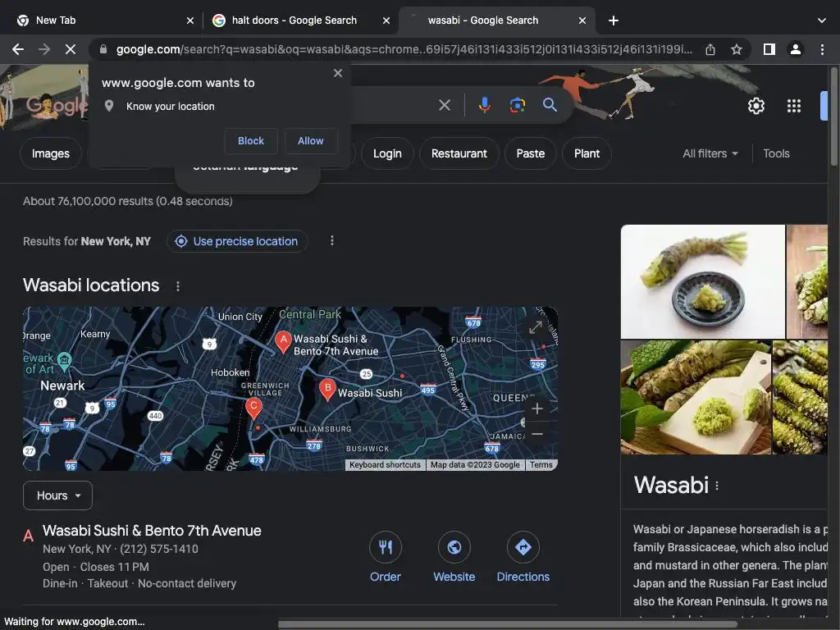
Task: Open Chrome's three-dot menu
Action: (822, 49)
